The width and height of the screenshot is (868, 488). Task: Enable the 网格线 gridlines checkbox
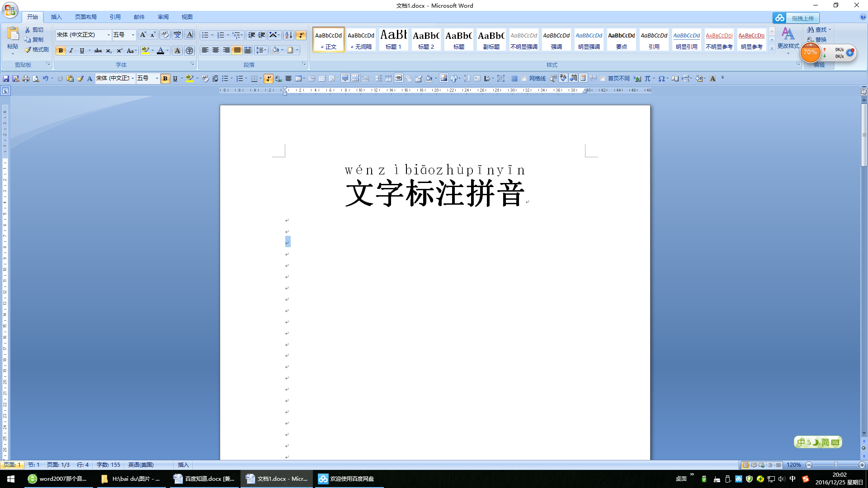click(524, 79)
